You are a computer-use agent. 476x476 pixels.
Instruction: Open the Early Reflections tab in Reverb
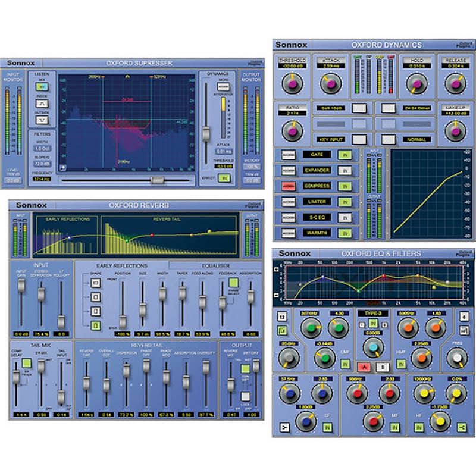(122, 265)
